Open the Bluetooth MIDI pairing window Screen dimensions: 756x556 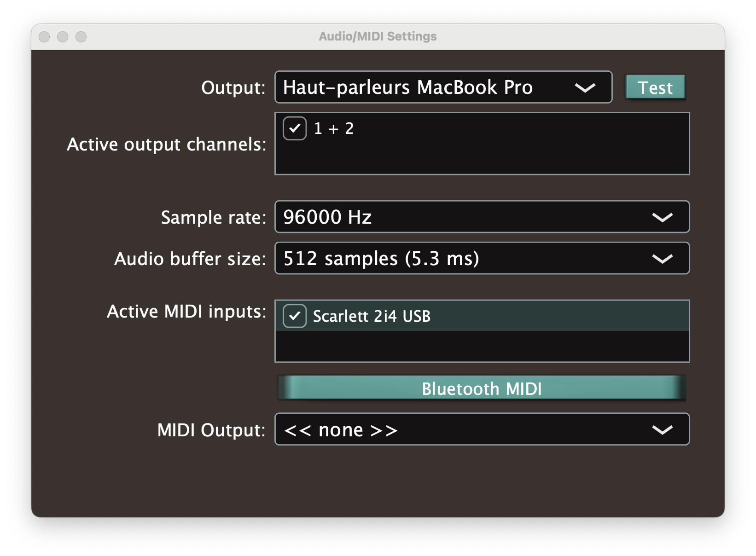click(x=482, y=388)
